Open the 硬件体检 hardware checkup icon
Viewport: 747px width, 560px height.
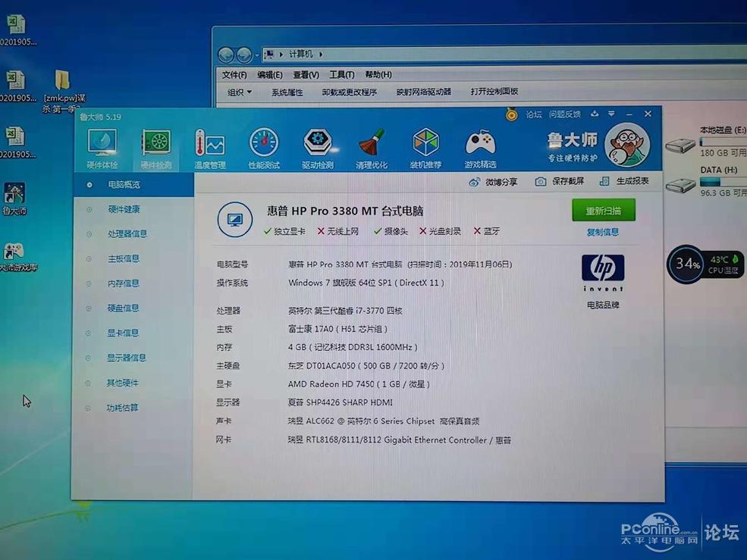pyautogui.click(x=102, y=148)
